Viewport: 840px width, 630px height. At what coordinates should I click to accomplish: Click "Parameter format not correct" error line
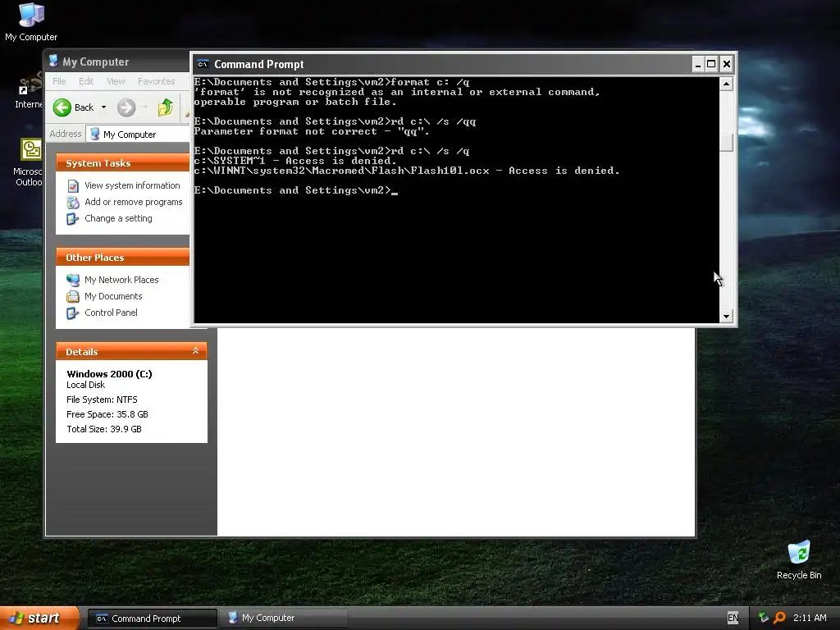coord(311,131)
